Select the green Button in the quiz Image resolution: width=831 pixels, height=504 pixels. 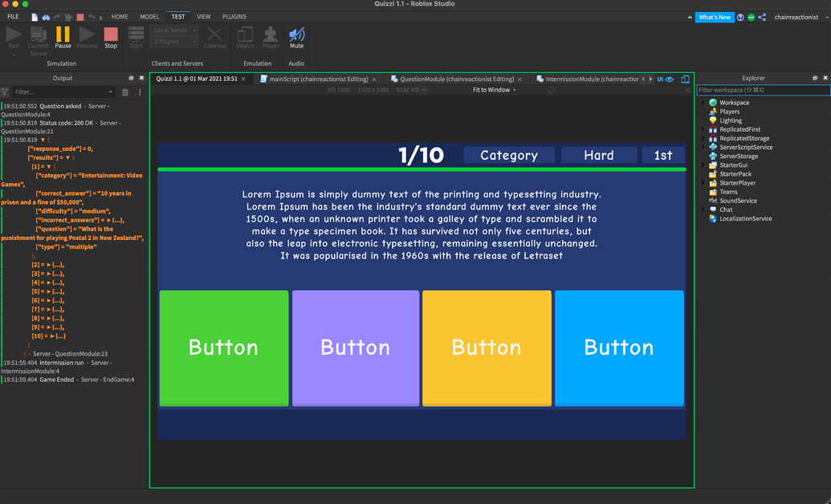click(x=224, y=348)
